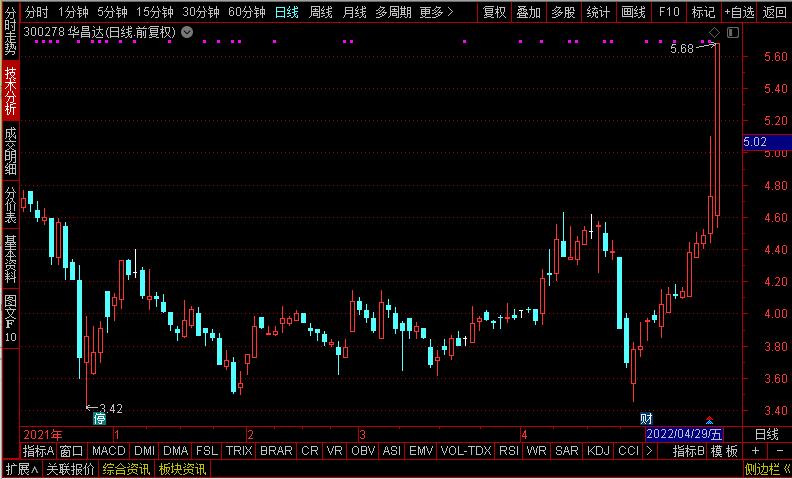Open F10 company info
This screenshot has width=792, height=479.
[669, 12]
